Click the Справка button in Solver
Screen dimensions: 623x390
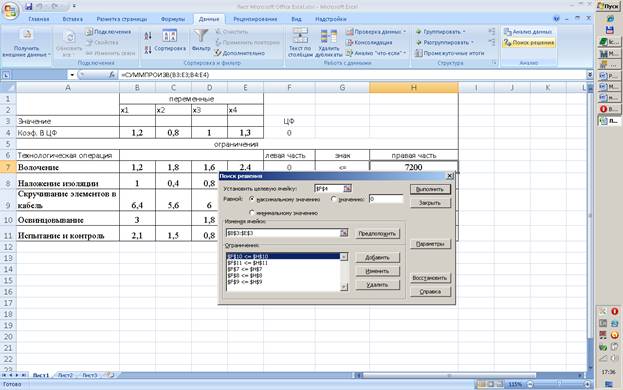(430, 292)
